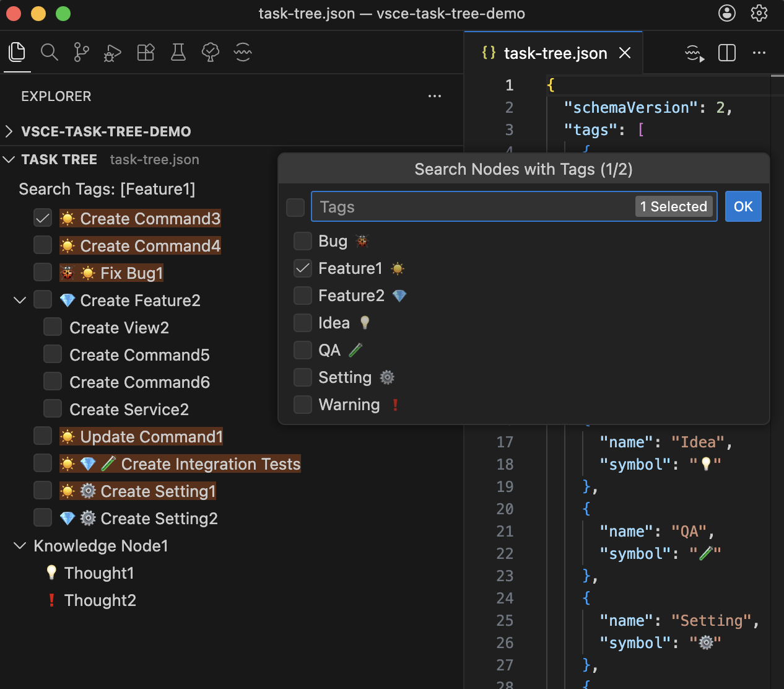Click the exclamation icon beside Warning tag
Screen dimensions: 784x689
(x=395, y=405)
